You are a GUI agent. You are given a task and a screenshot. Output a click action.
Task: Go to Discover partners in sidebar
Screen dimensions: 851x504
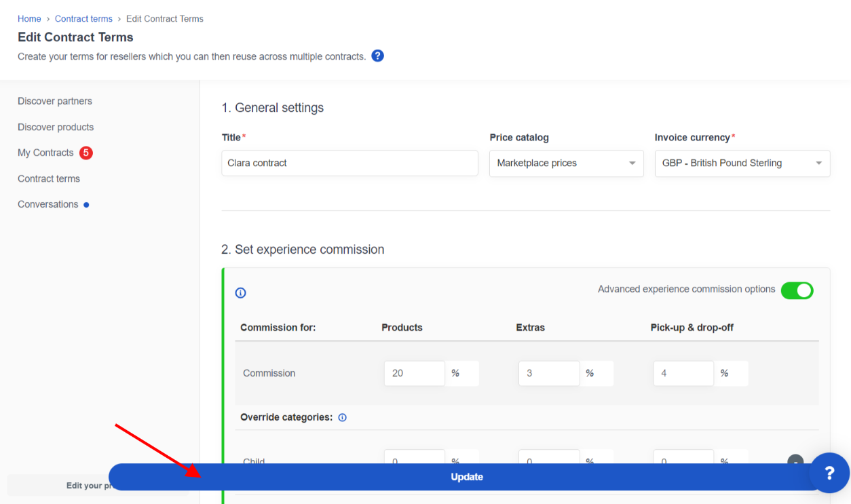pos(55,101)
